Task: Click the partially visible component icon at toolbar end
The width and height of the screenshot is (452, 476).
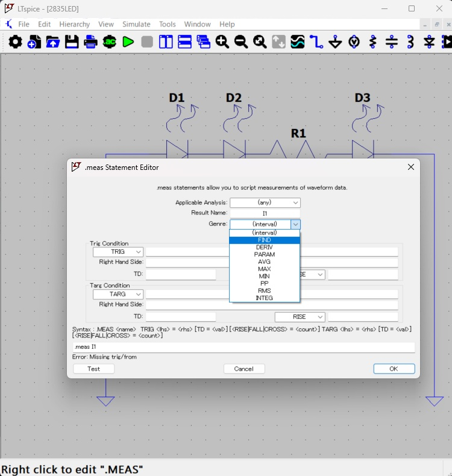Action: [x=447, y=42]
